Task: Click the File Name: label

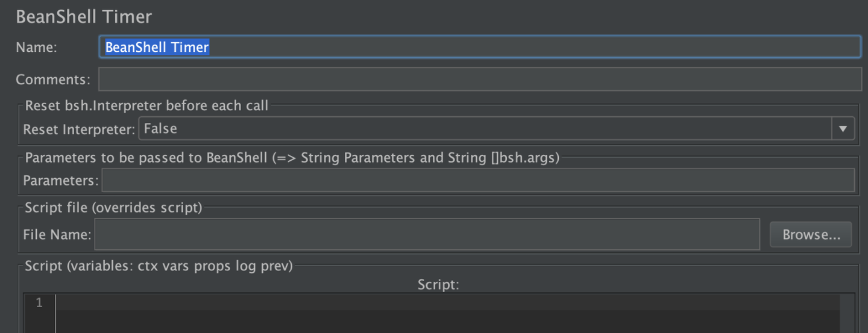Action: [57, 235]
